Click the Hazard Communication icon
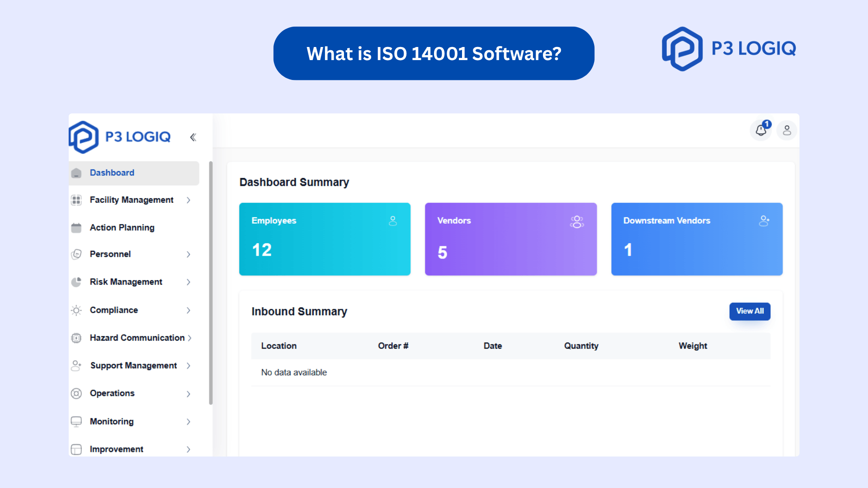 coord(76,338)
